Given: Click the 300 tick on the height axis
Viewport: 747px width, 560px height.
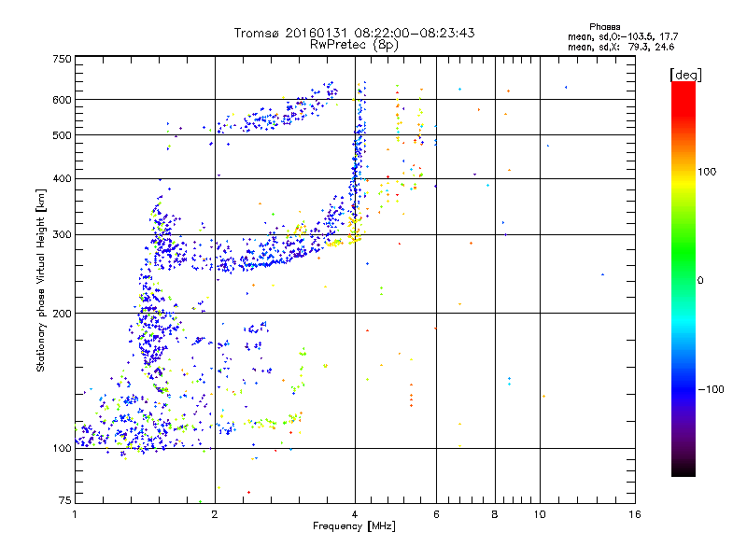Looking at the screenshot, I should coord(62,234).
